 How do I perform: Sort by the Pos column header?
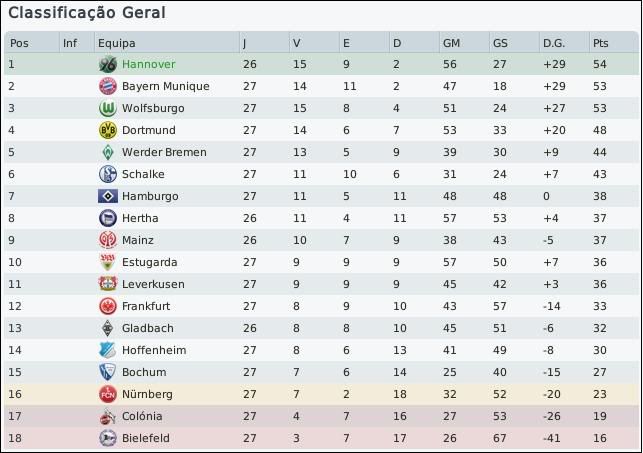[19, 43]
